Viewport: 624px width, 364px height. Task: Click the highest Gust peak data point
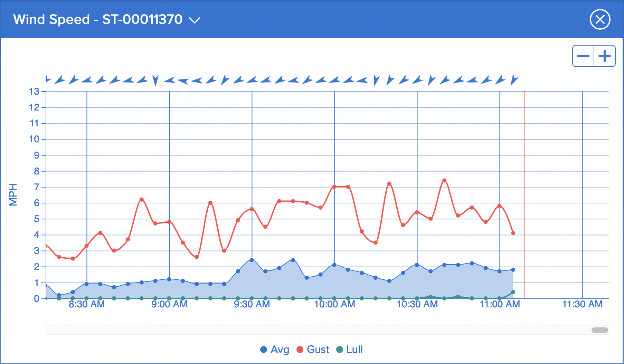[x=444, y=181]
